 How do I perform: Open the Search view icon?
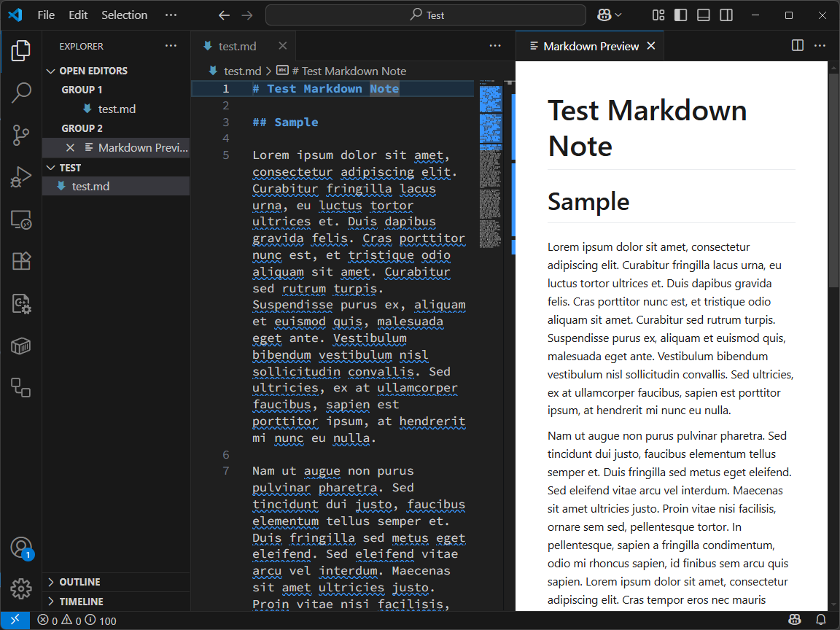21,92
